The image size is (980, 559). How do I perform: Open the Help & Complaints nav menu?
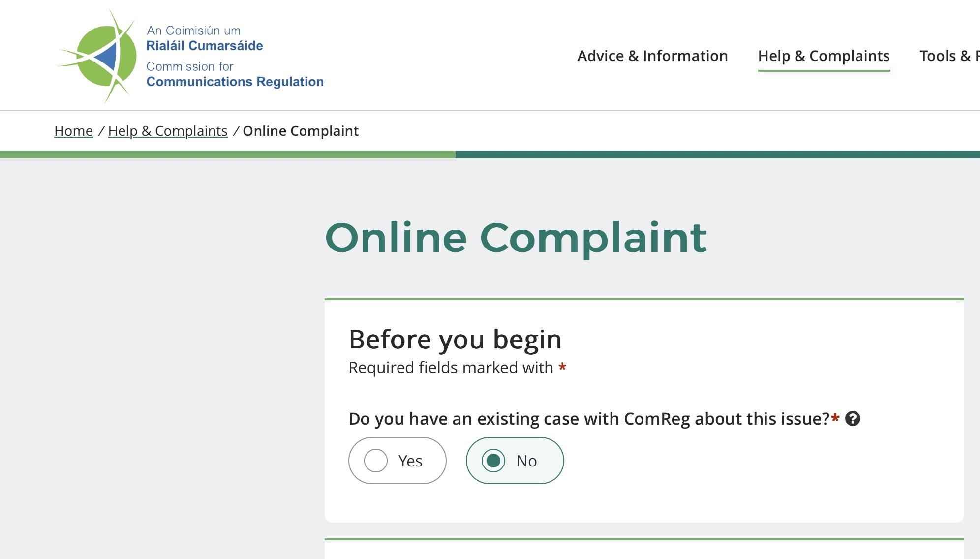tap(824, 56)
